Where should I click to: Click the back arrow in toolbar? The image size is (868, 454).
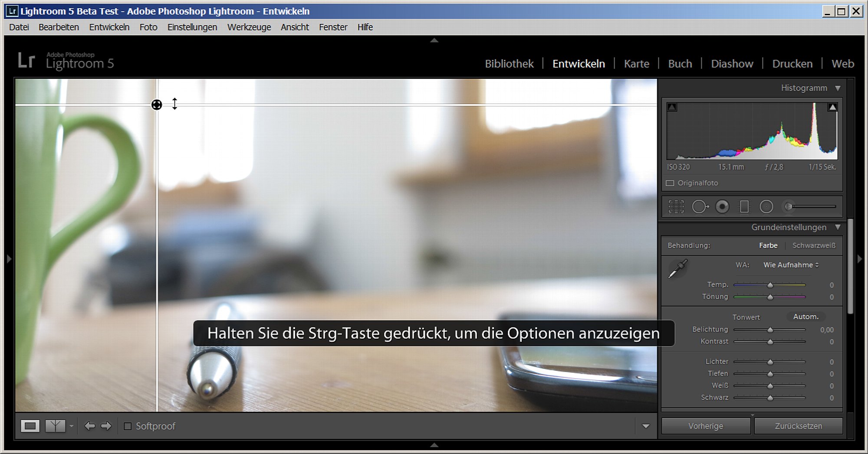point(90,426)
